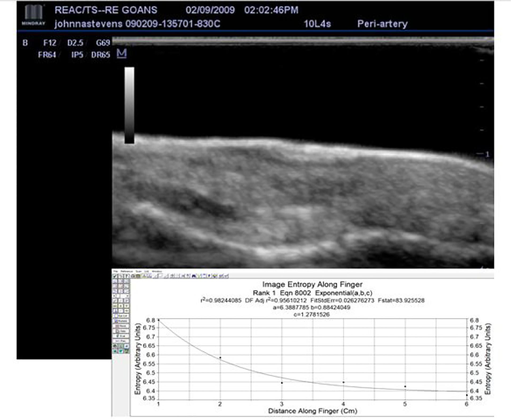Image resolution: width=511 pixels, height=420 pixels.
Task: Click the 'DR65' dynamic range parameter
Action: tap(101, 55)
